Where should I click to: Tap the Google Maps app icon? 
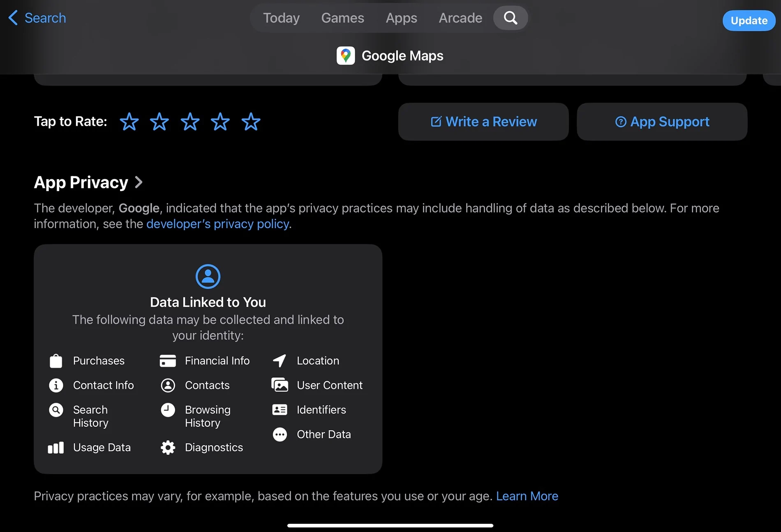click(x=346, y=56)
